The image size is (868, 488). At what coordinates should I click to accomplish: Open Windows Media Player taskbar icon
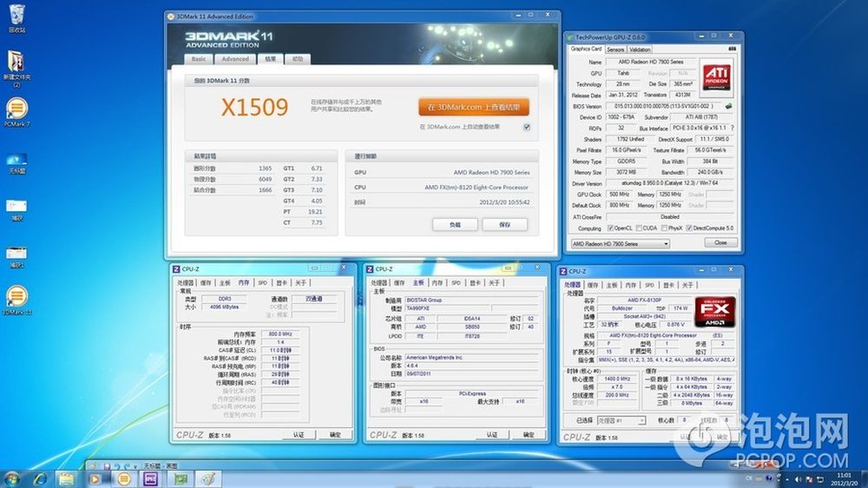click(95, 478)
